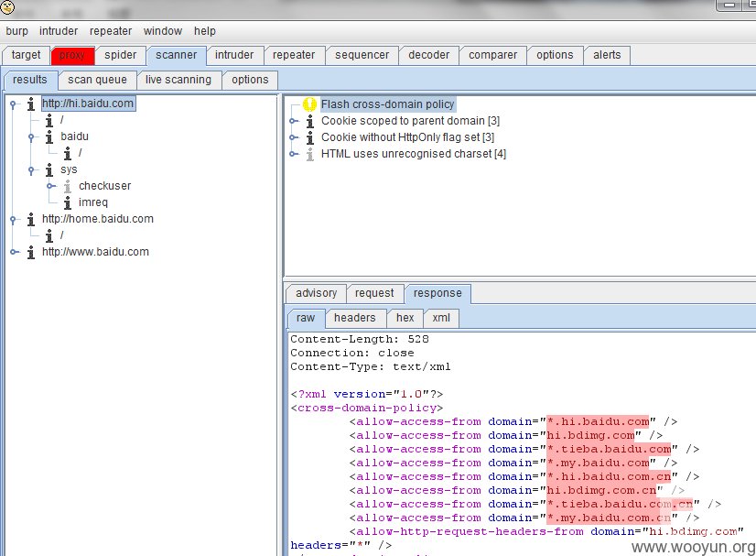Select the http://home.baidu.com host label
Image resolution: width=756 pixels, height=556 pixels.
(x=98, y=219)
